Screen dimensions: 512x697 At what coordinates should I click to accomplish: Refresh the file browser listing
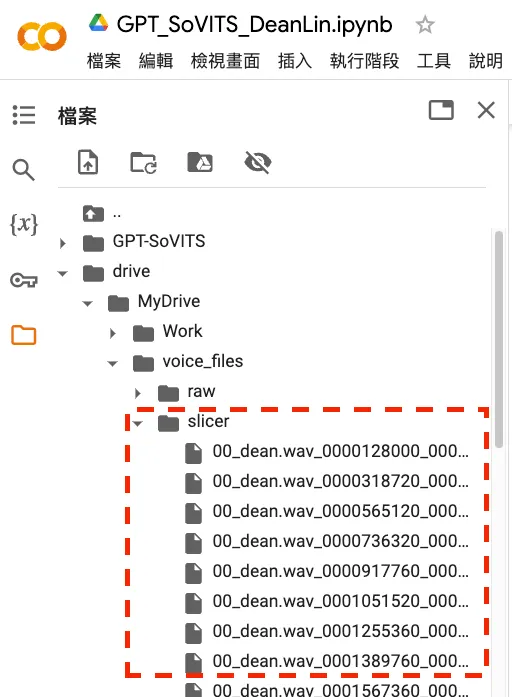[143, 163]
